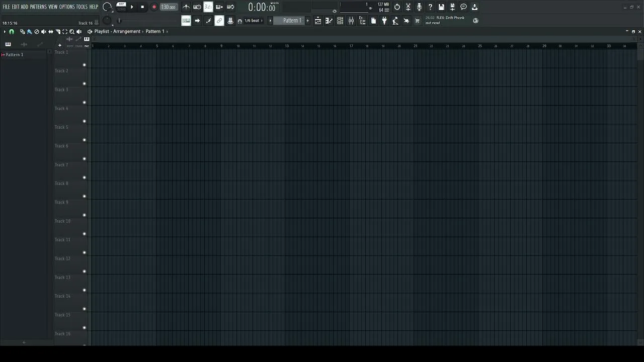Select the playlist Draw pencil tool

(22, 32)
